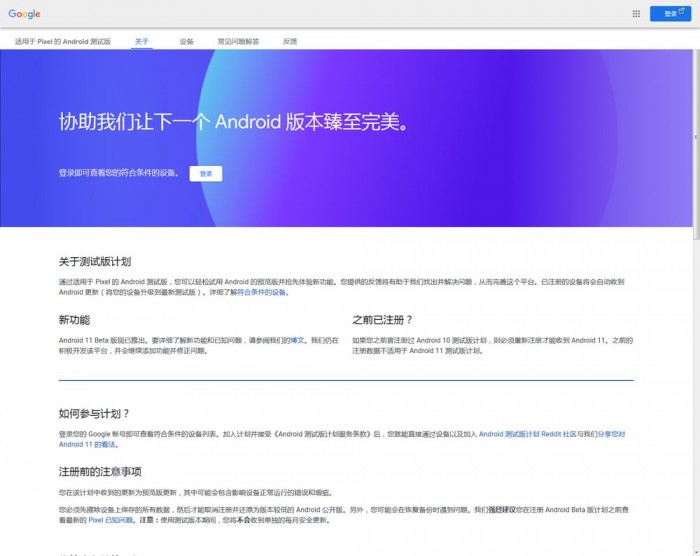Viewport: 700px width, 556px height.
Task: Open the Google apps grid icon
Action: coord(636,14)
